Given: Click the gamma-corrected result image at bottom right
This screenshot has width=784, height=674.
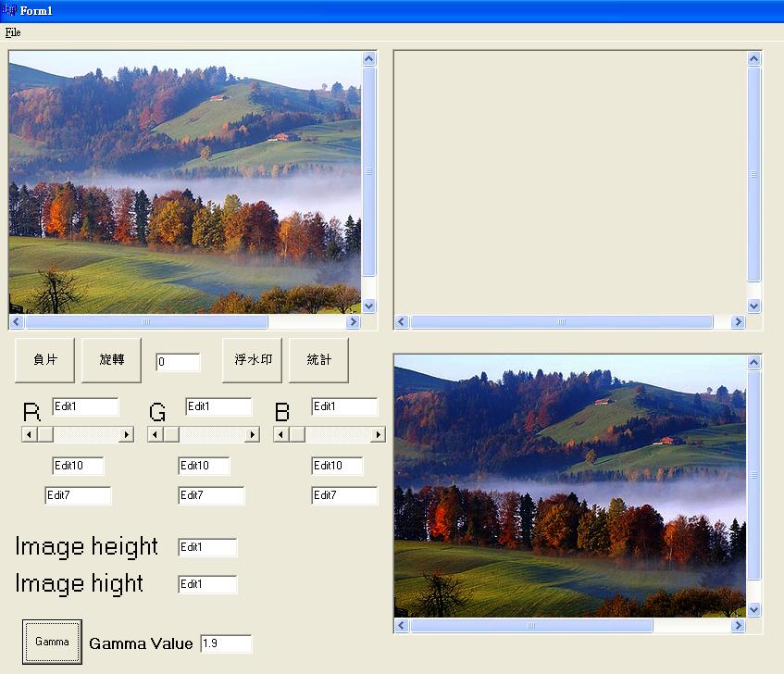Looking at the screenshot, I should [x=570, y=486].
